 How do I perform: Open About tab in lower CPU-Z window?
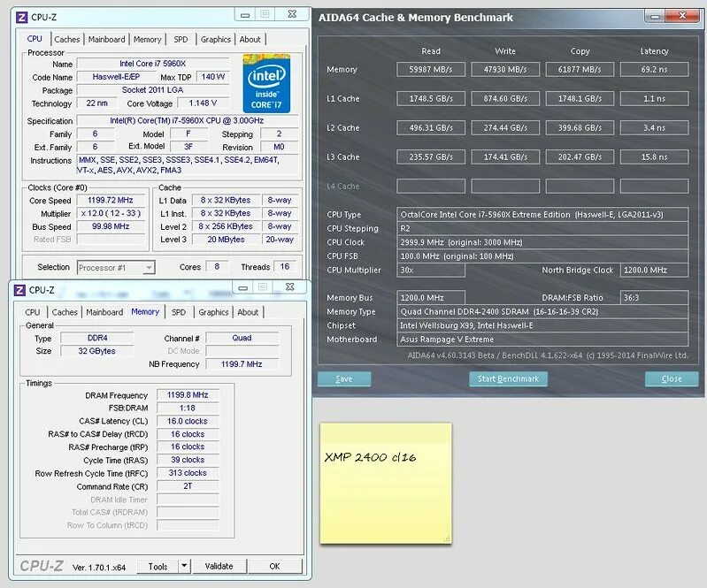pyautogui.click(x=248, y=312)
